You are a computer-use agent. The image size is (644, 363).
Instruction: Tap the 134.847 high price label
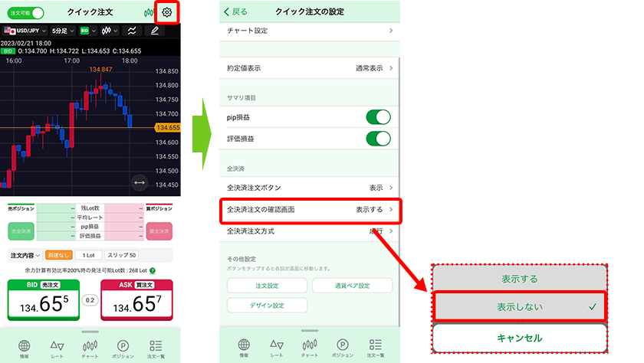coord(100,70)
